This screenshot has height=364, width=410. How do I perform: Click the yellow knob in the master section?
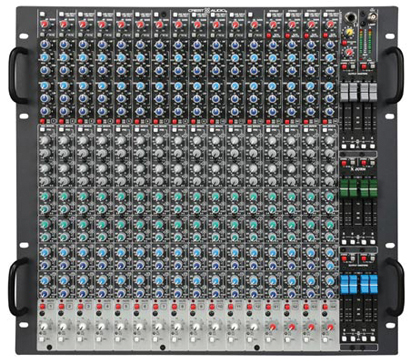[349, 32]
